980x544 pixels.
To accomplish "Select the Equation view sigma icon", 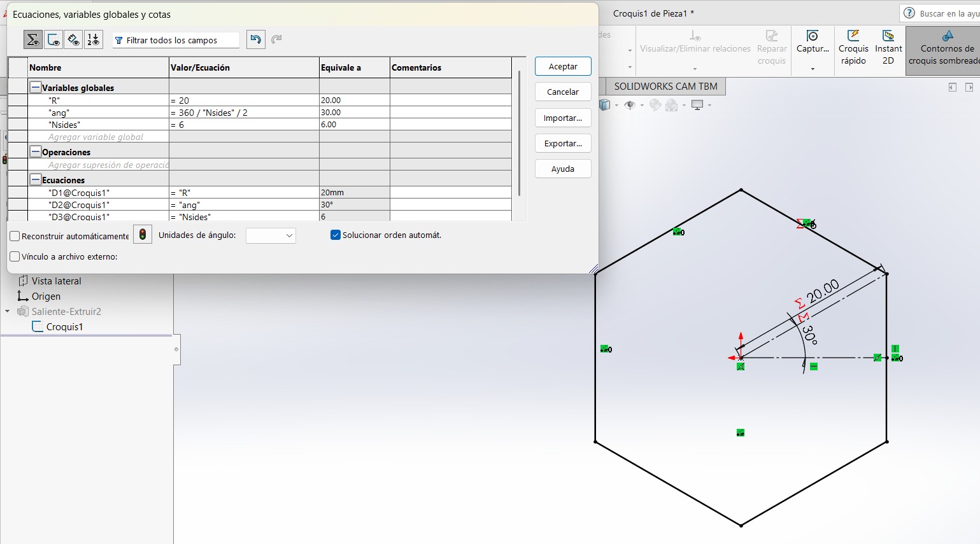I will pos(33,39).
